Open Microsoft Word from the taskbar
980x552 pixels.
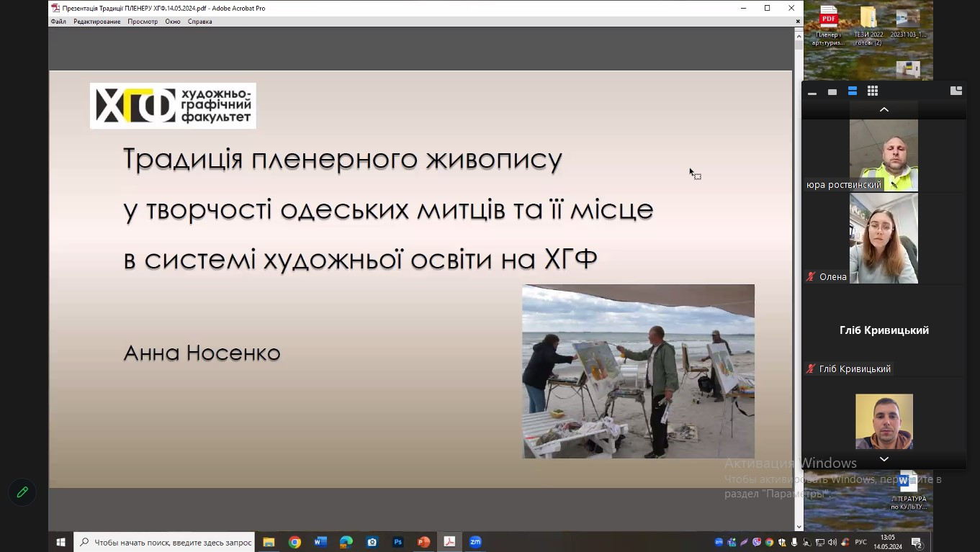tap(320, 542)
